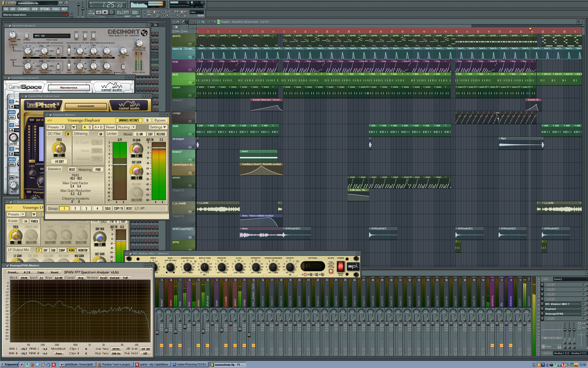The image size is (588, 368).
Task: Toggle Dithering ON button in Elephant
Action: (101, 134)
